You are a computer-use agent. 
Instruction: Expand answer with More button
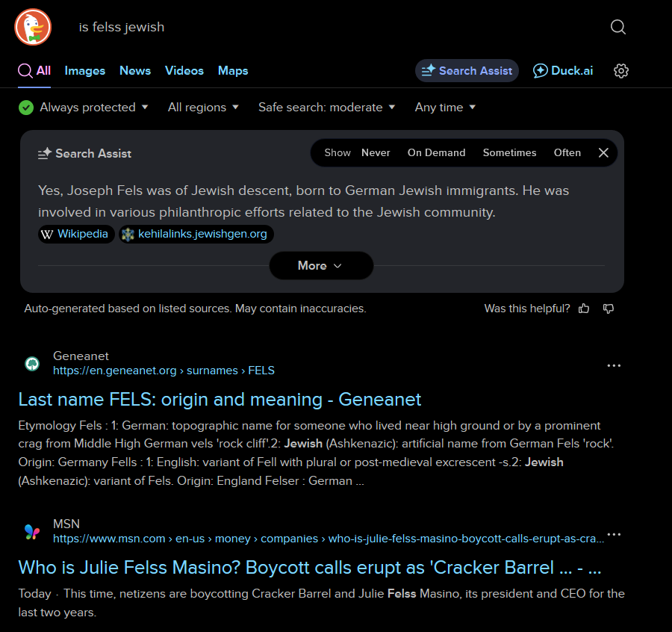point(321,266)
